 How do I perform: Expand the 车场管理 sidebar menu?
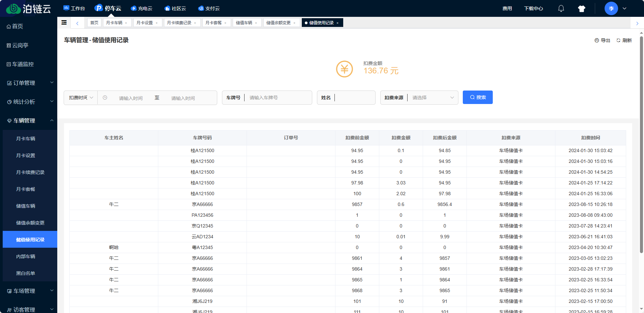coord(29,291)
